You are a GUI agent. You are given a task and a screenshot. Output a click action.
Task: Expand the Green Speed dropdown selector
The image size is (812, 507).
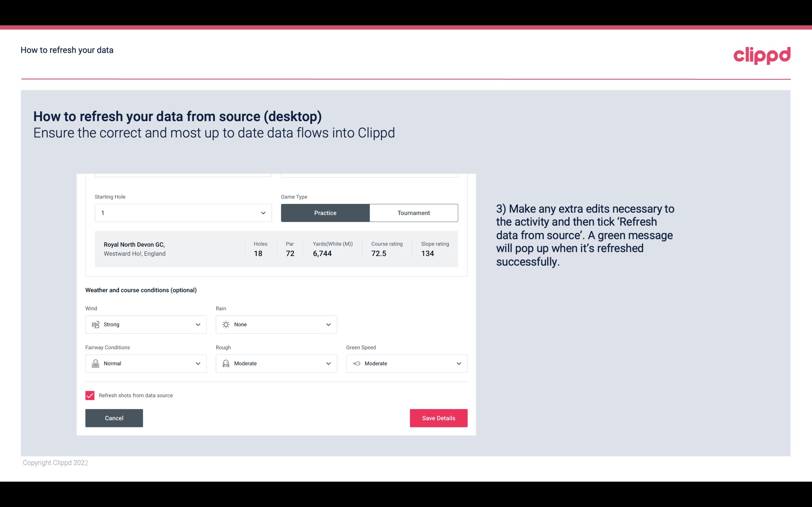pos(458,363)
